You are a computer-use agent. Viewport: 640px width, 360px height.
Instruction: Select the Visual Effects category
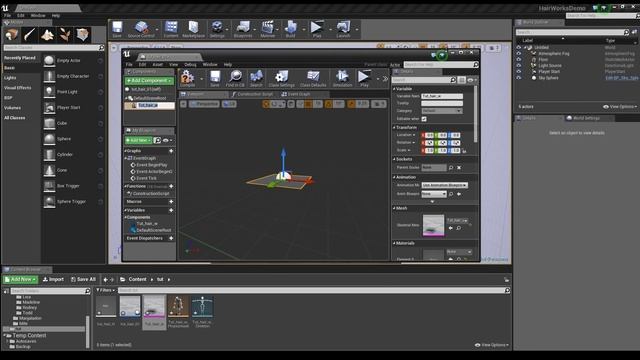tap(18, 88)
